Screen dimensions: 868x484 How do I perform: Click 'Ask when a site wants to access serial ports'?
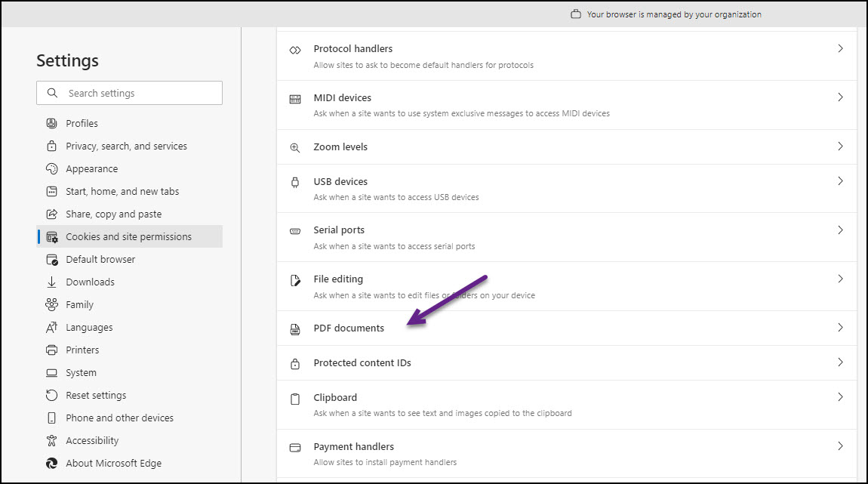[x=394, y=246]
